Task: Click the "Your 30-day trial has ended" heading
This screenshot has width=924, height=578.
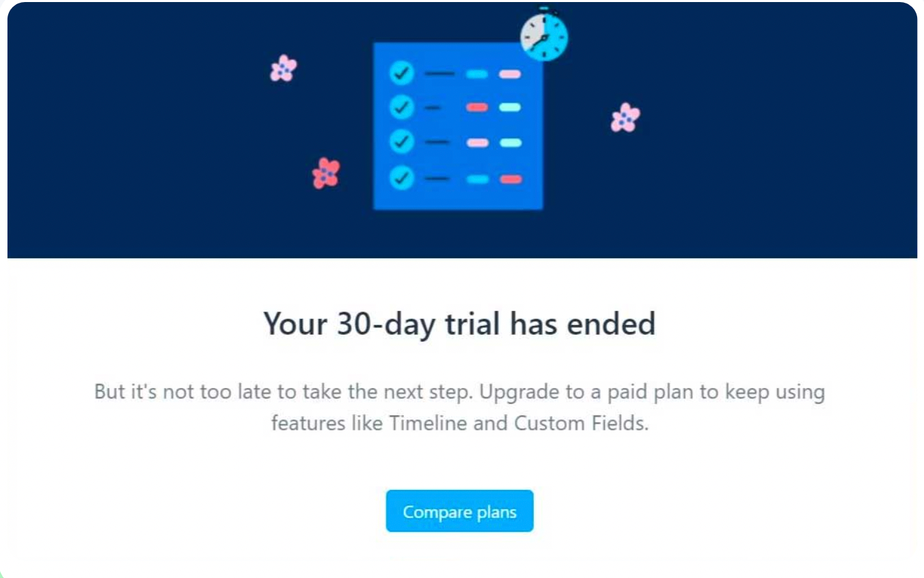Action: point(459,323)
